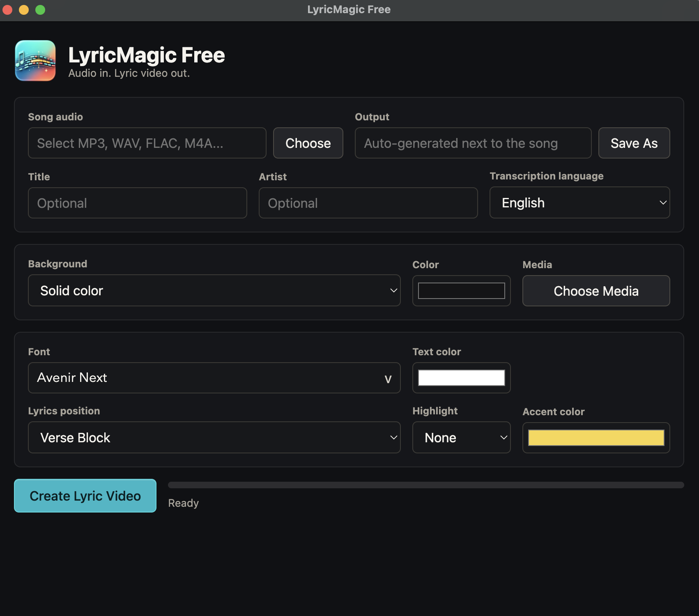Viewport: 699px width, 616px height.
Task: Click the LyricMagic app logo icon
Action: 35,61
